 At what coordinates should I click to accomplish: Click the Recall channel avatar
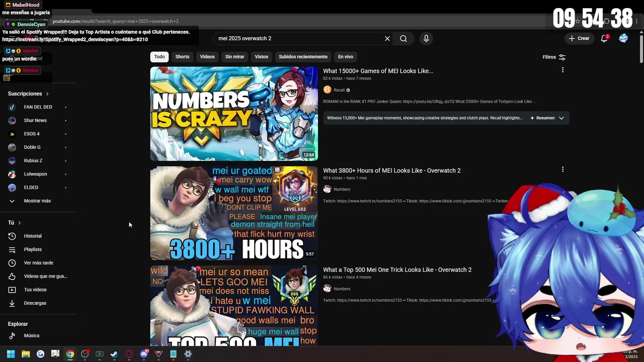[327, 90]
